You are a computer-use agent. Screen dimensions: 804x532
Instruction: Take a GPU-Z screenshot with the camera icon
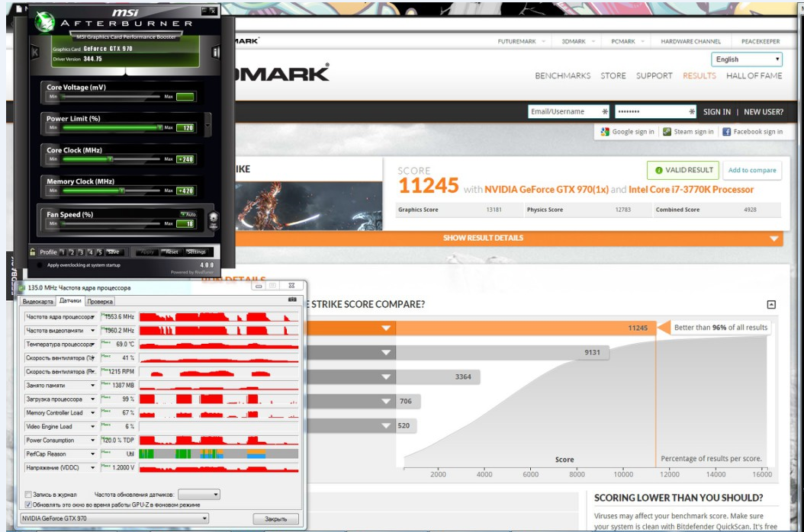[x=292, y=300]
